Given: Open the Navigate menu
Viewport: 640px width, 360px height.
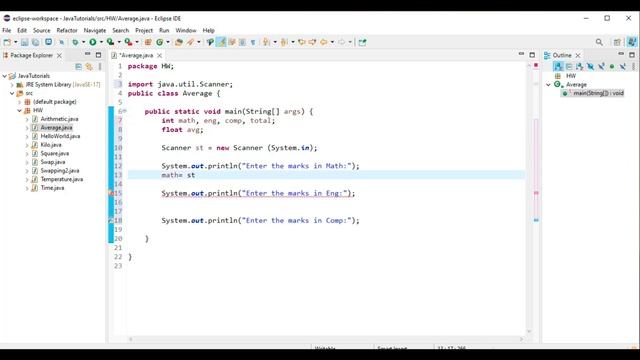Looking at the screenshot, I should 95,31.
